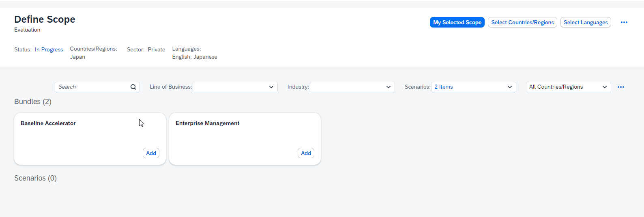
Task: Click the Industry dropdown arrow
Action: pos(388,87)
